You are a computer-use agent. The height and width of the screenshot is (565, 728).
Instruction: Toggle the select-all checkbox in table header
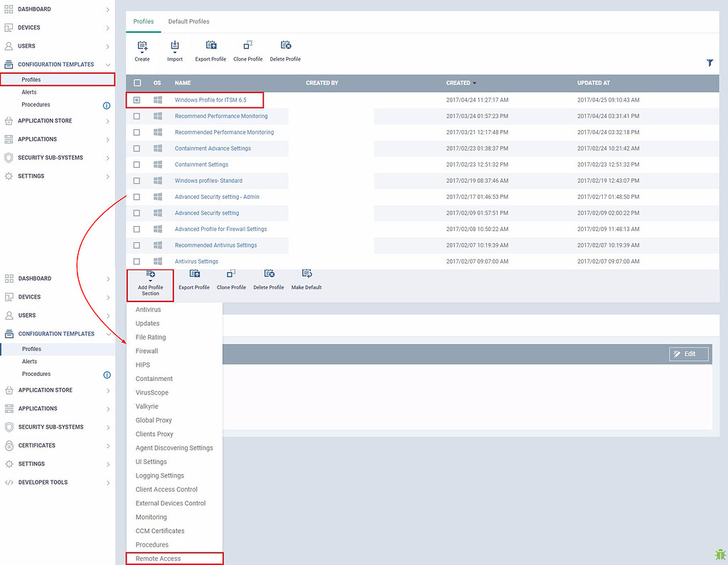(137, 82)
